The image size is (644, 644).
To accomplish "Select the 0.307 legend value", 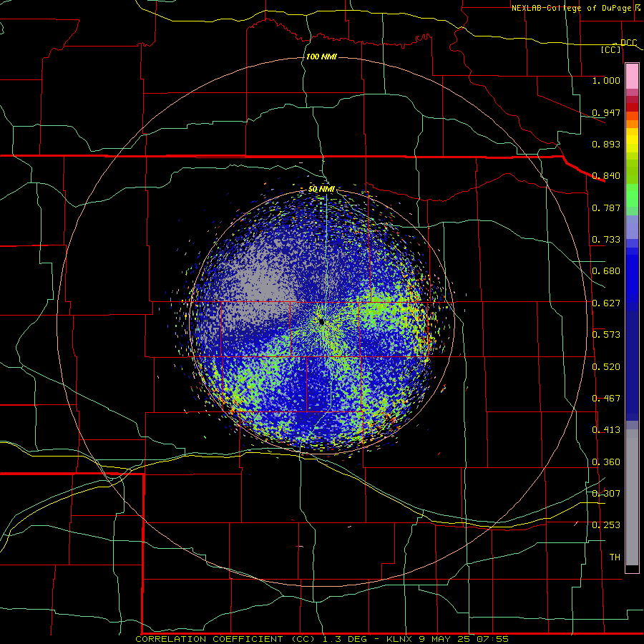I will 606,494.
